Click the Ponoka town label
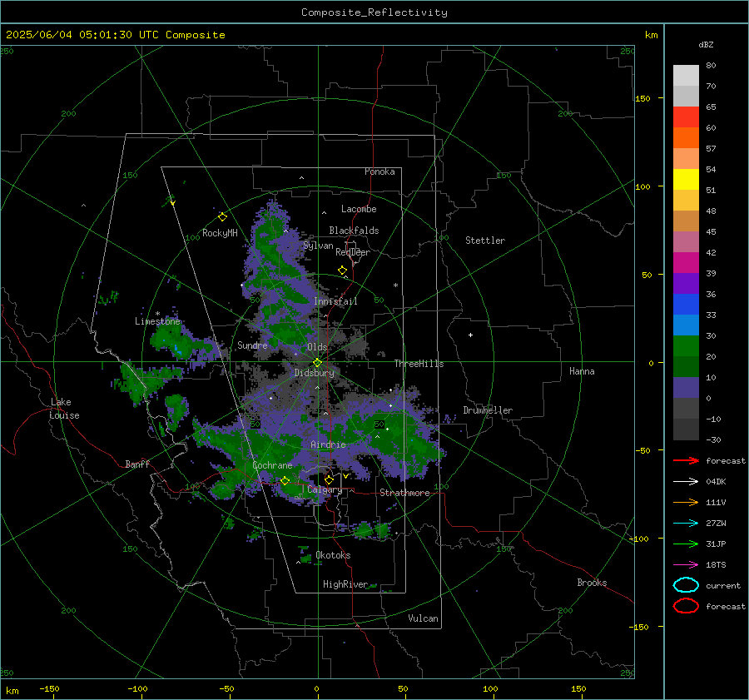749x700 pixels. 379,171
